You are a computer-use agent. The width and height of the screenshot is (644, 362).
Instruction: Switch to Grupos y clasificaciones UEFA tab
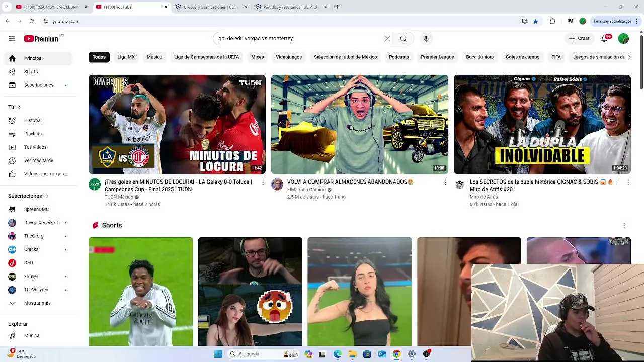tap(210, 7)
